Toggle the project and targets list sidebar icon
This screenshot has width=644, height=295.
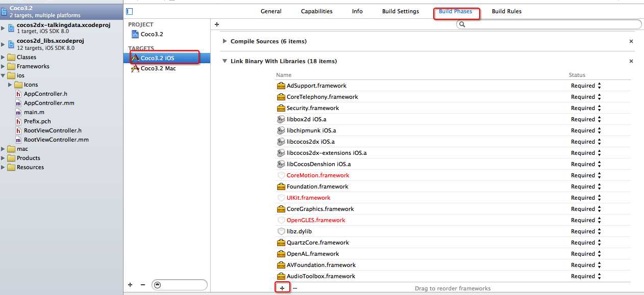coord(129,11)
